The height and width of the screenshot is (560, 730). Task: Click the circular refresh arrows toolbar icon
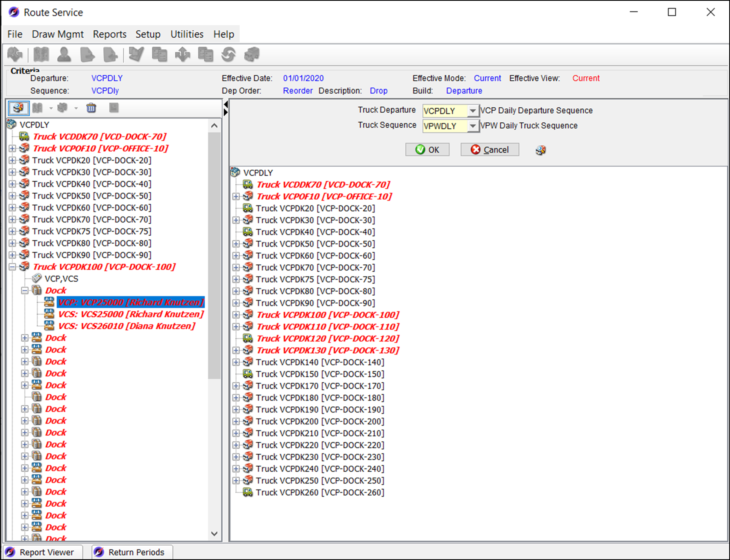[229, 54]
